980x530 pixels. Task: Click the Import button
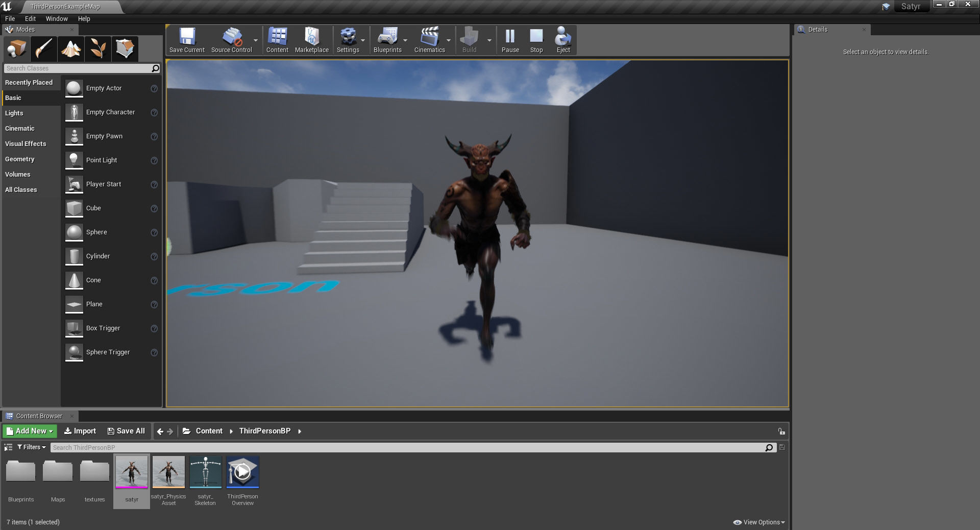click(x=80, y=431)
